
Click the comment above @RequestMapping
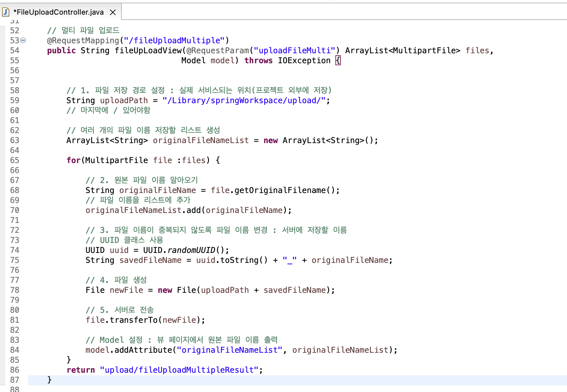[x=83, y=30]
